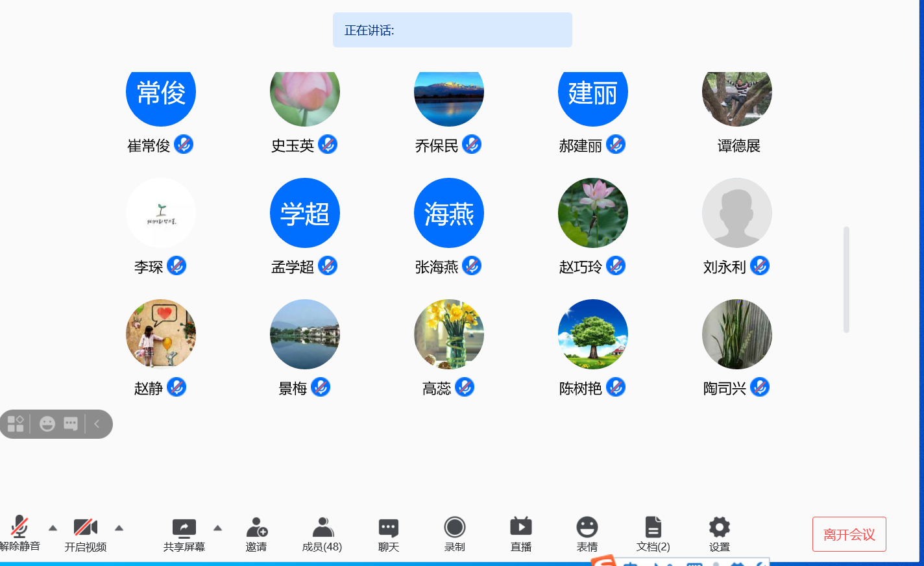Unmute microphone via 解除静音

coord(19,527)
